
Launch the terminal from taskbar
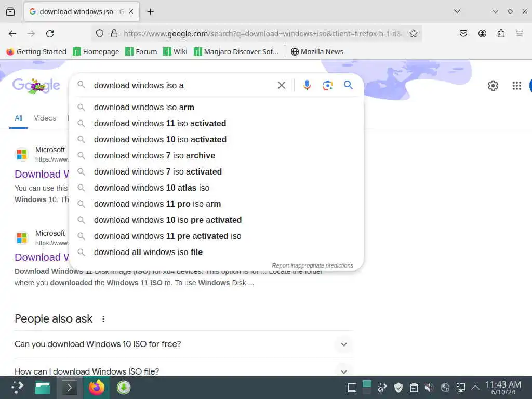(x=69, y=388)
